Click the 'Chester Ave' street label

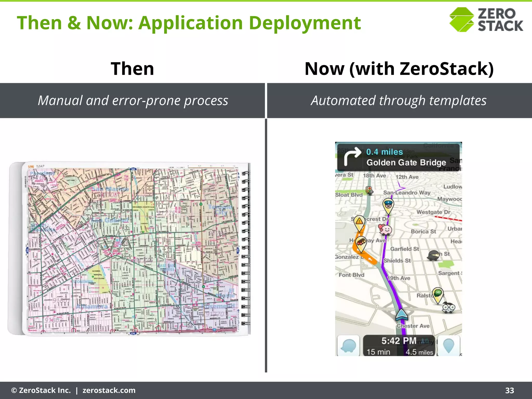[x=413, y=326]
